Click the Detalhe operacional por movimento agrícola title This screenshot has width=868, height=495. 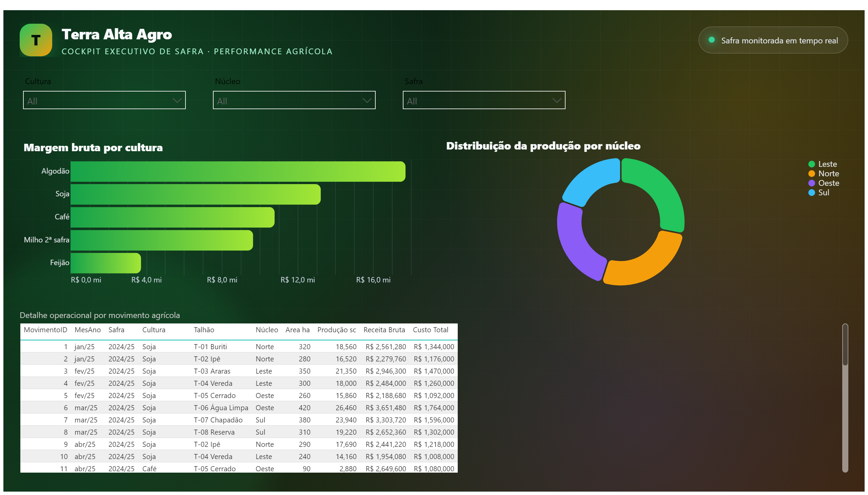click(x=100, y=316)
